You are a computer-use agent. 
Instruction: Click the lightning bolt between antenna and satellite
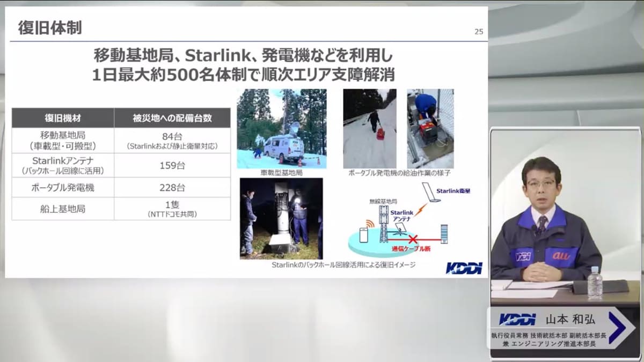(x=421, y=210)
